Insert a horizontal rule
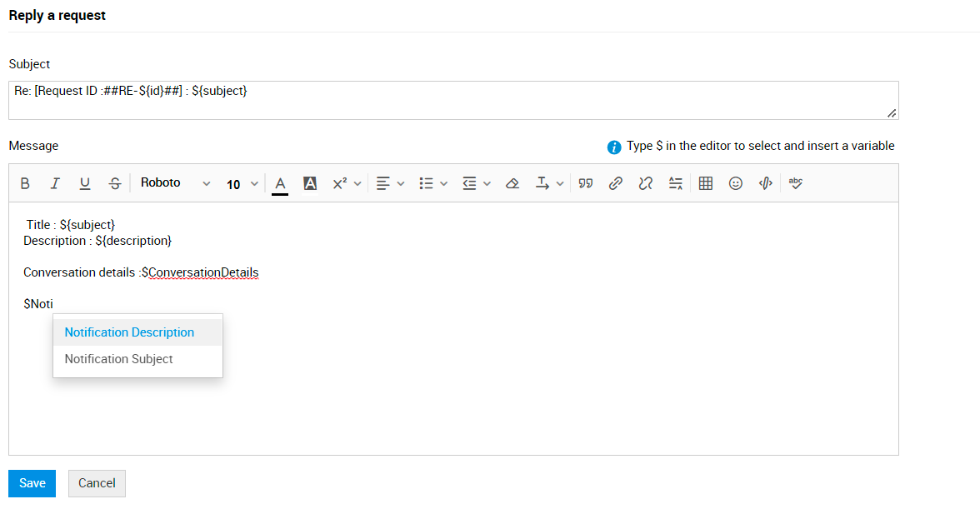This screenshot has width=980, height=529. tap(676, 183)
